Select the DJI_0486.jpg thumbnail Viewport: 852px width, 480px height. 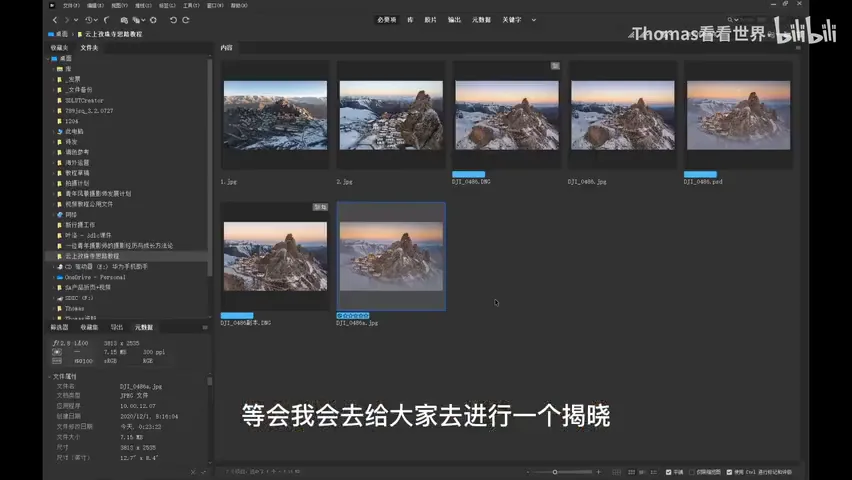coord(623,115)
